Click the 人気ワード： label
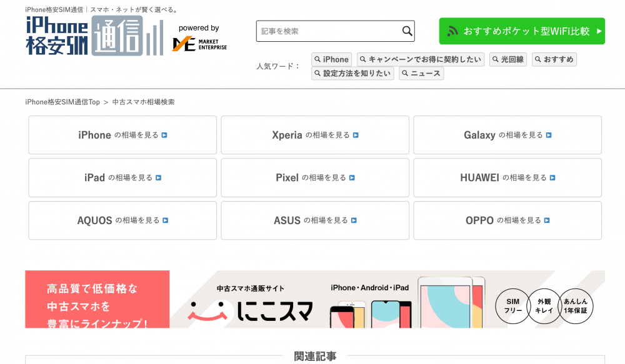Screen dimensions: 625x364 point(278,66)
